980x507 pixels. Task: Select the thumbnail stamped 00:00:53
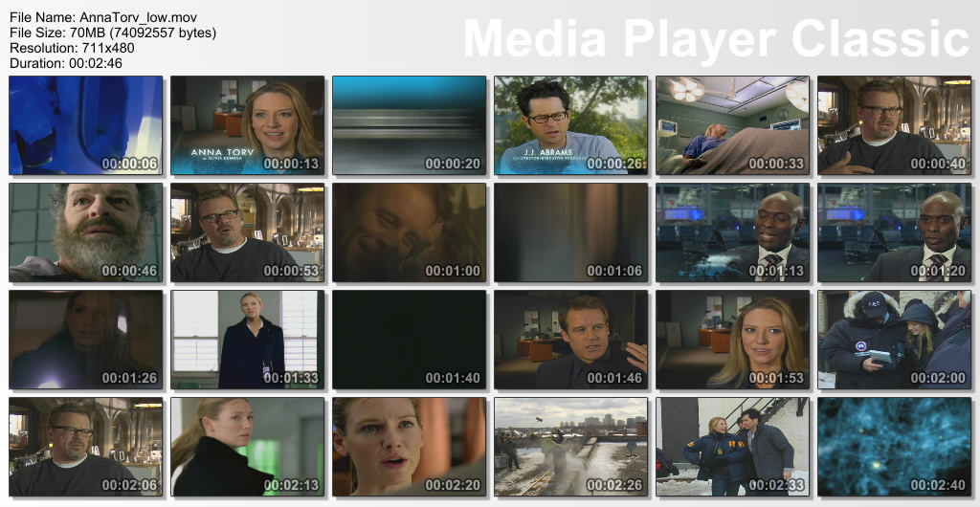point(248,232)
